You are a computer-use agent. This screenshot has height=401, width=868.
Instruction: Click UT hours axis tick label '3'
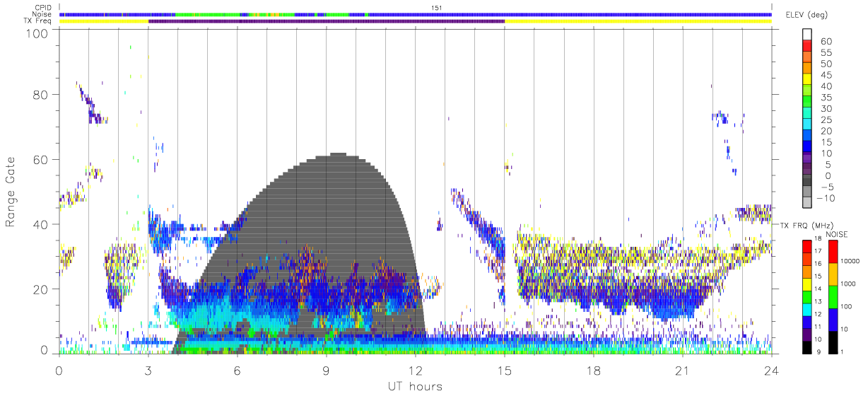click(148, 370)
